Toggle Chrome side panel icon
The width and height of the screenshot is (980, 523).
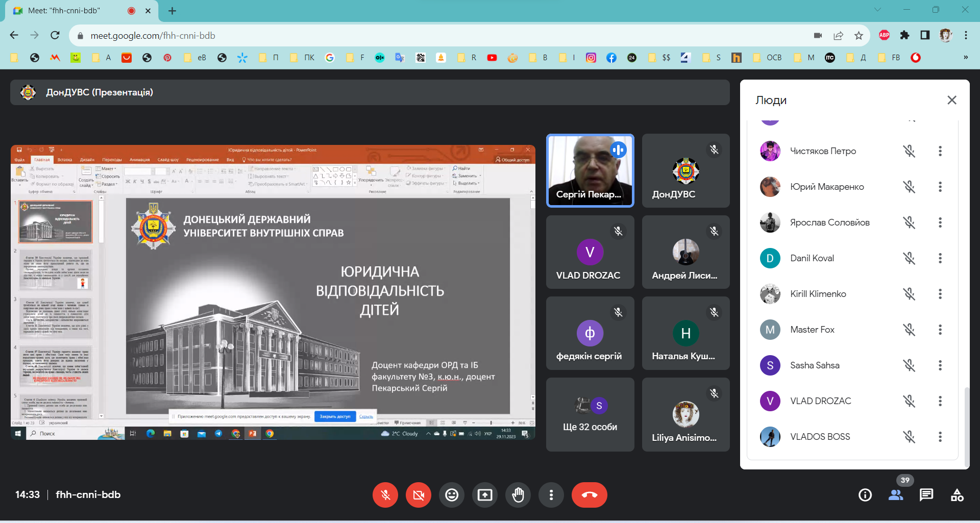click(x=925, y=35)
